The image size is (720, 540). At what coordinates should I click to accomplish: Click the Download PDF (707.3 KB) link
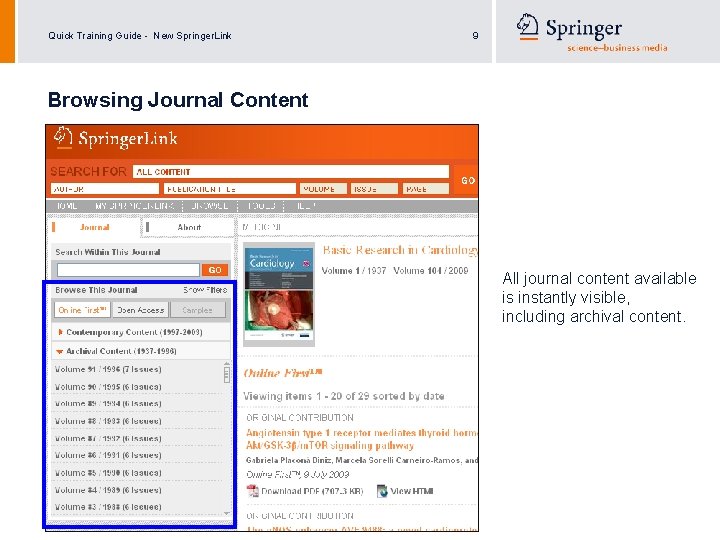tap(312, 491)
